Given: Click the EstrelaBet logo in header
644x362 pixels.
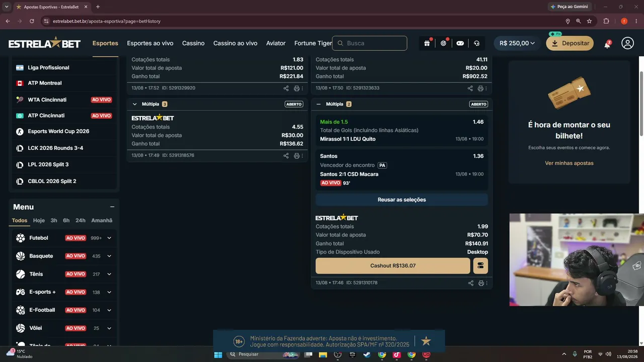Looking at the screenshot, I should coord(44,43).
